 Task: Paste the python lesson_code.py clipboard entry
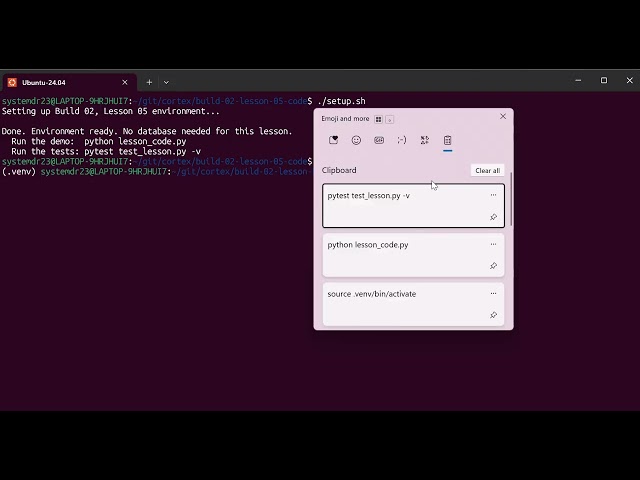(x=413, y=255)
